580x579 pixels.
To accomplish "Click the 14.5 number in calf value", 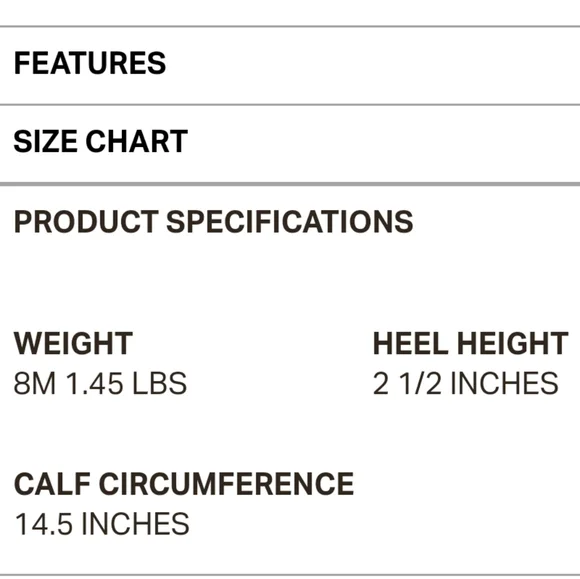I will coord(44,524).
